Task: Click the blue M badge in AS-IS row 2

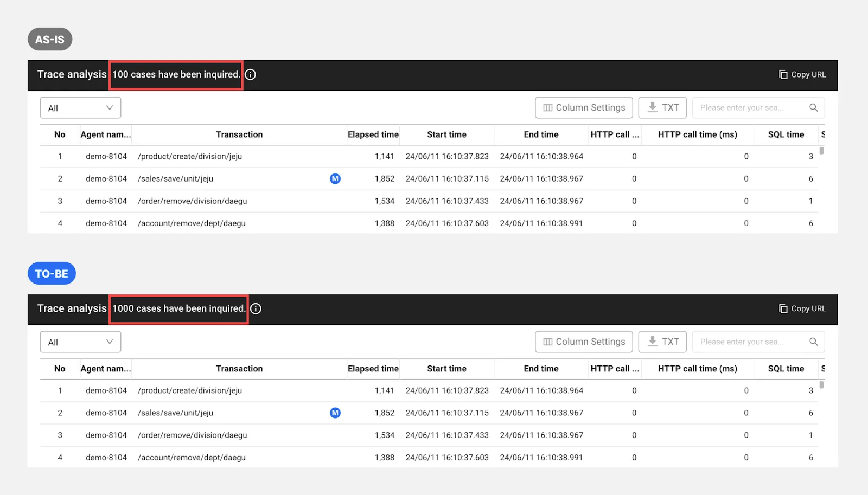Action: point(335,179)
